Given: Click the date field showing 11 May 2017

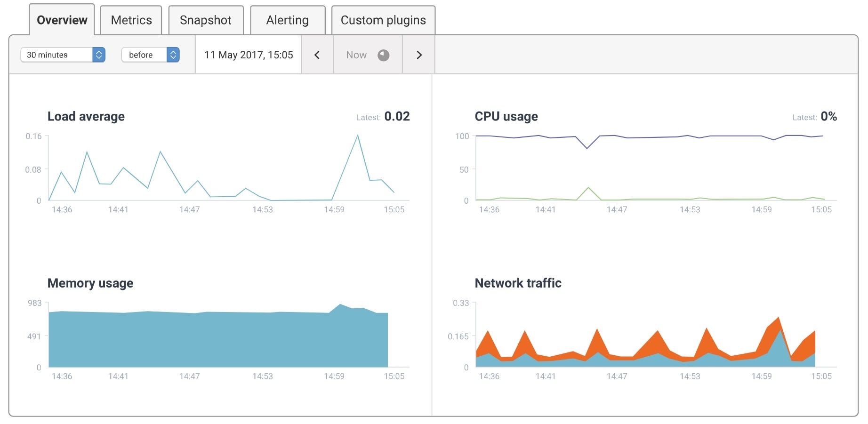Looking at the screenshot, I should click(248, 55).
